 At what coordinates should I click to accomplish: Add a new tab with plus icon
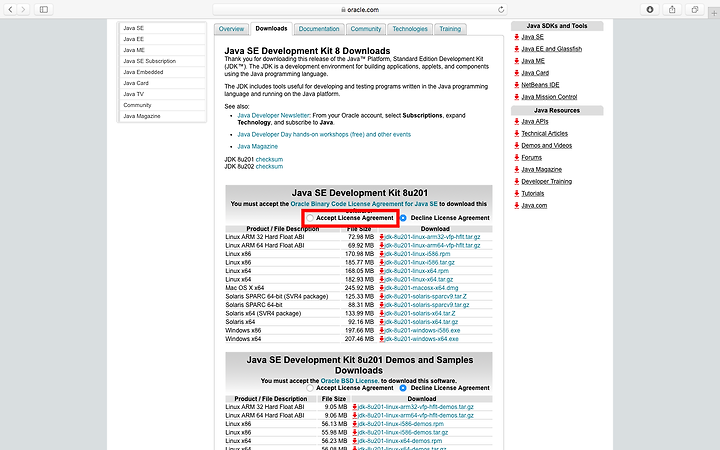(714, 13)
